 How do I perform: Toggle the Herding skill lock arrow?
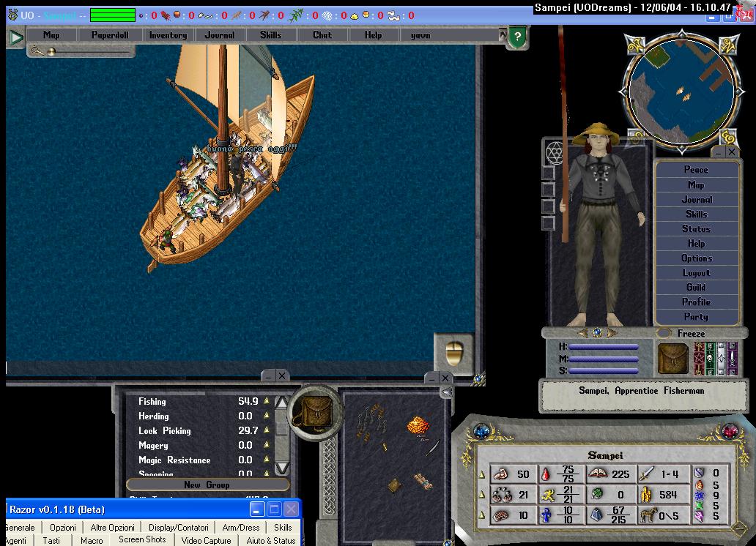(267, 415)
